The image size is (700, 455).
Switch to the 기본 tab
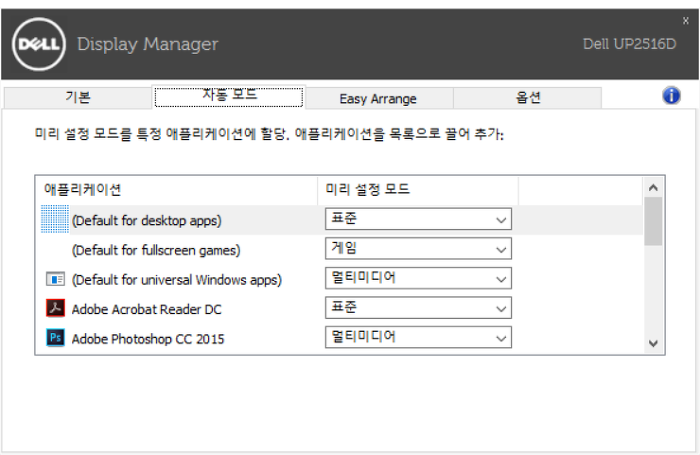click(x=78, y=98)
